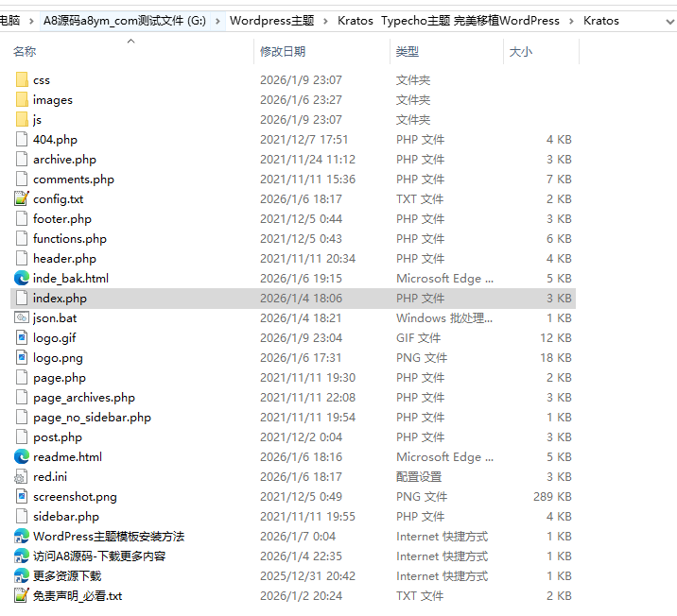Click the inde_bak.html Edge icon
Screen dimensions: 677x616
(x=22, y=278)
